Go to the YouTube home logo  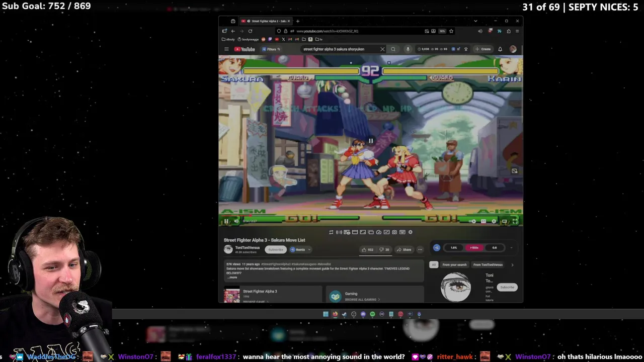245,49
